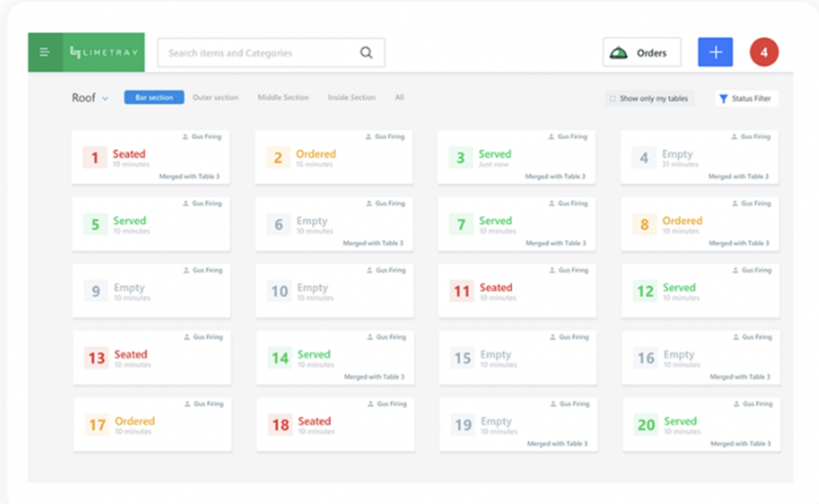Select the Inside Section tab
Image resolution: width=819 pixels, height=504 pixels.
click(x=351, y=97)
